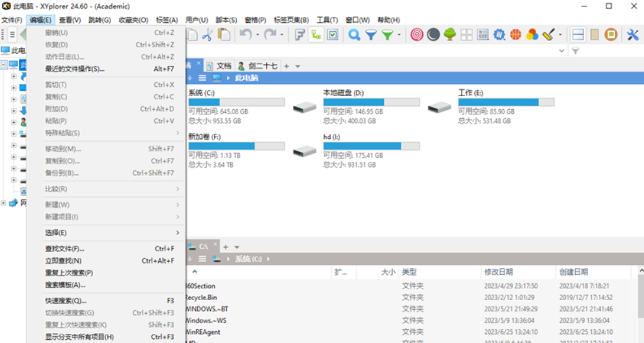Toggle the tan panel toolbar icon
The height and width of the screenshot is (343, 644).
coord(595,35)
